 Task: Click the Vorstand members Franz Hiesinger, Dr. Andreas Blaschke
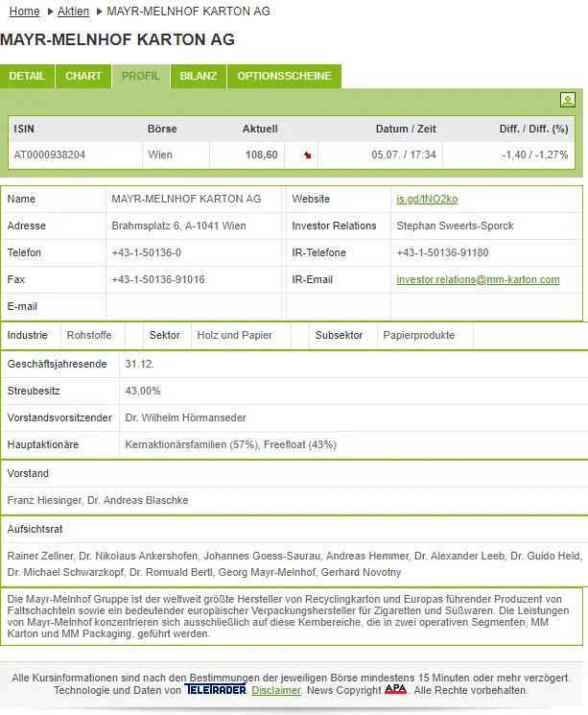98,500
